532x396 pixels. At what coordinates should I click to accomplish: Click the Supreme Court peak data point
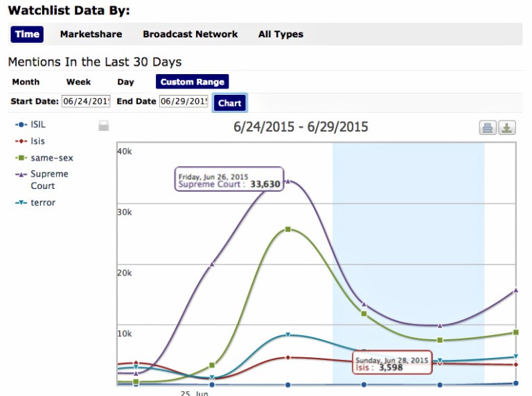point(288,180)
